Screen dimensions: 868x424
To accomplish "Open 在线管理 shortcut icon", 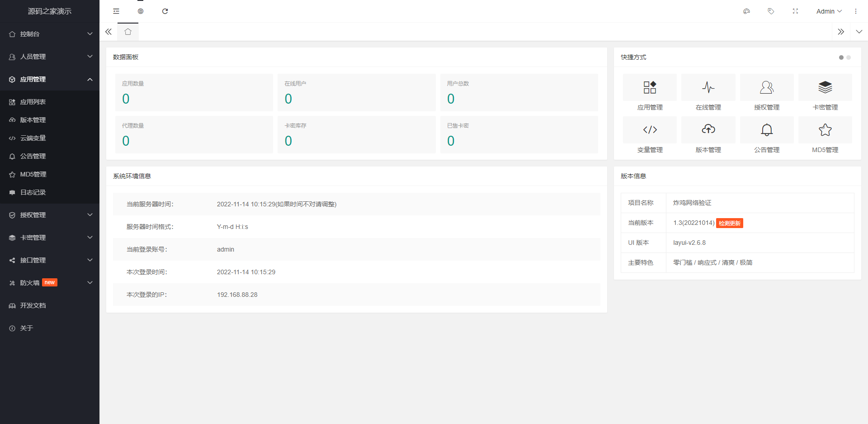I will [708, 87].
